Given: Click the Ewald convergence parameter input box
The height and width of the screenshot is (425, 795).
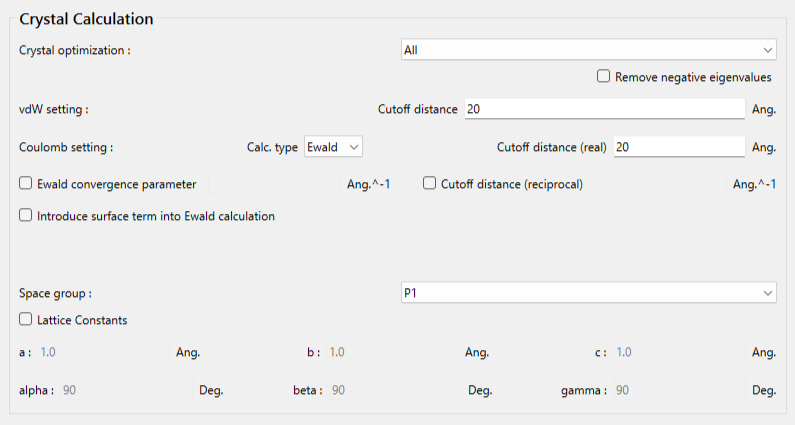Looking at the screenshot, I should click(x=273, y=184).
